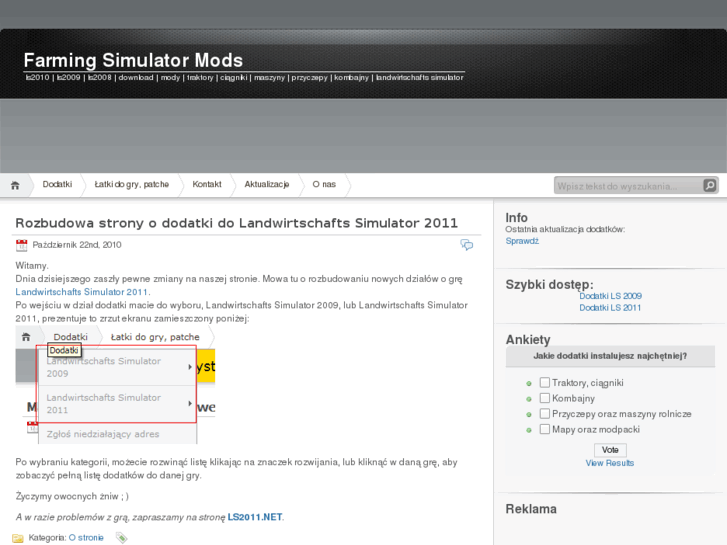Go to home via house icon in navigation bar

[15, 185]
